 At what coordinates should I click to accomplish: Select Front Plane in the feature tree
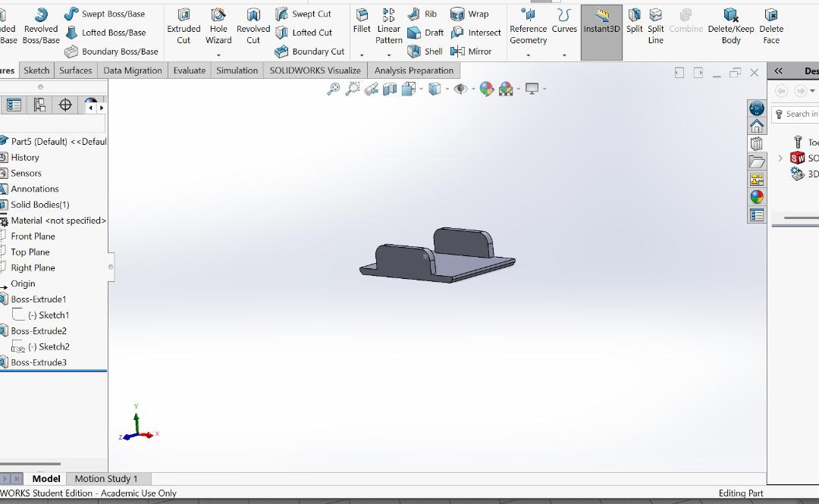(33, 236)
